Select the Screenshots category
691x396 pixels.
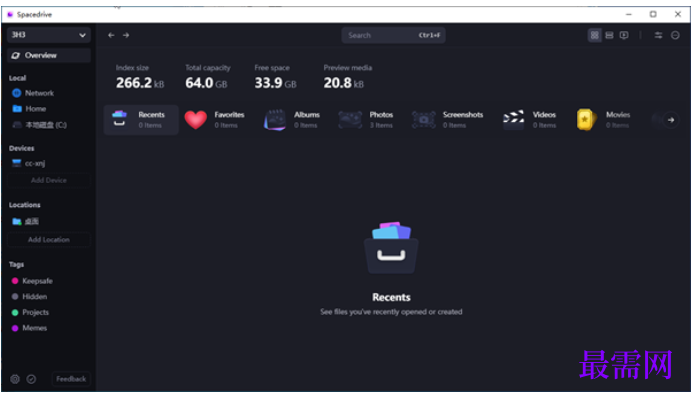click(447, 119)
